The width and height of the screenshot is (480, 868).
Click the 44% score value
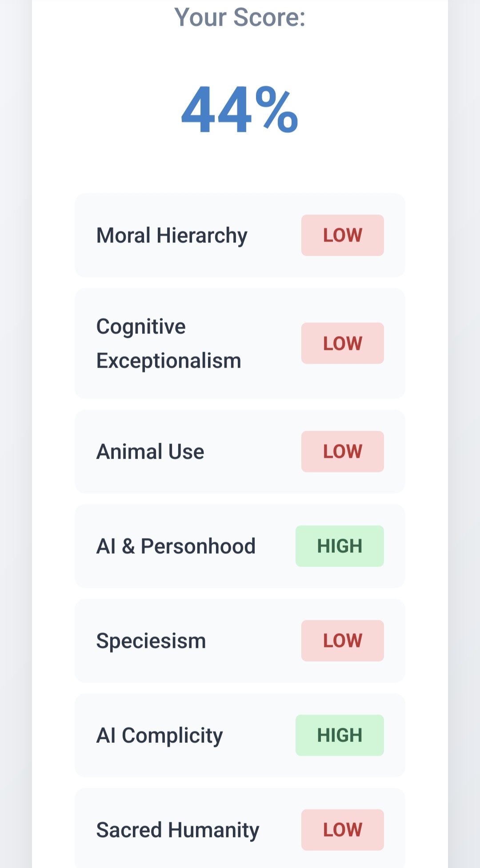tap(240, 110)
